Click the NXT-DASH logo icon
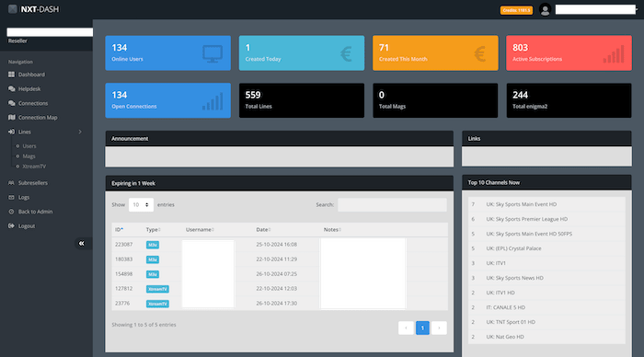The height and width of the screenshot is (357, 644). click(x=12, y=9)
